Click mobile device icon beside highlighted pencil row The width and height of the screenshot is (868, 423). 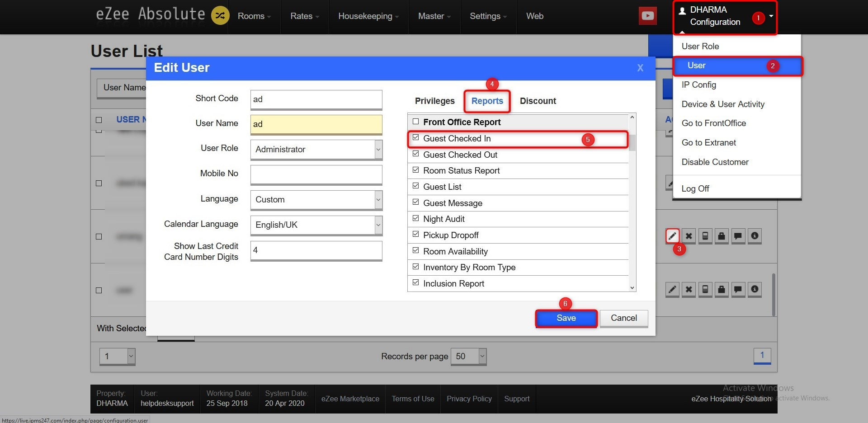click(x=705, y=236)
